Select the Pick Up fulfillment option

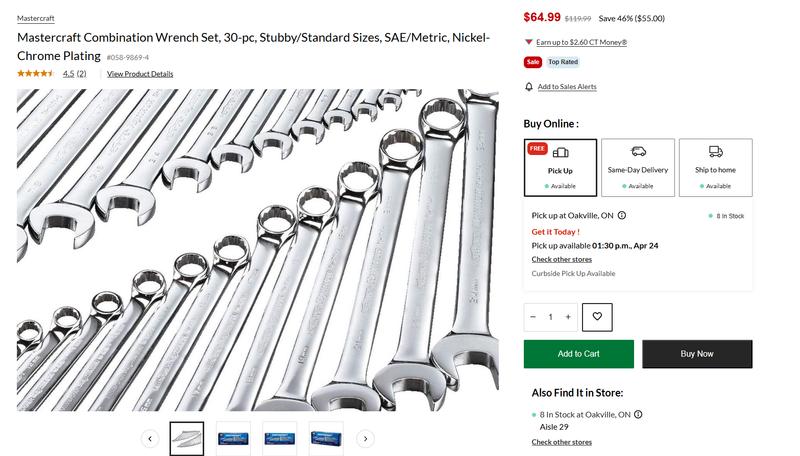[x=560, y=167]
